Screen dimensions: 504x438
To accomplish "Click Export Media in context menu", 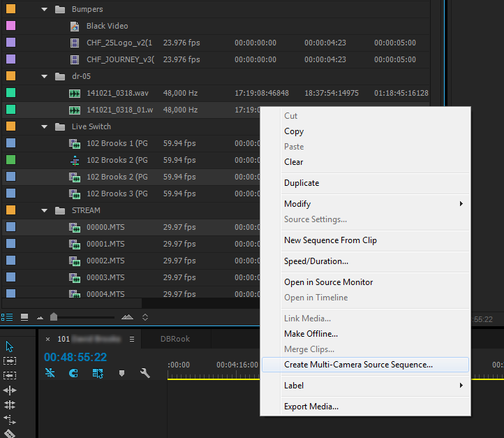I will 311,407.
